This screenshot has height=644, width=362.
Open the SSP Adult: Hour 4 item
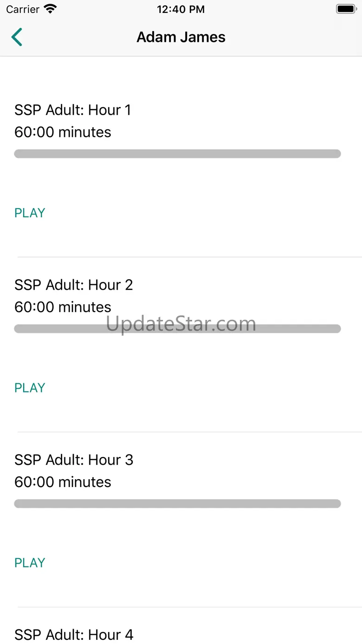coord(74,634)
